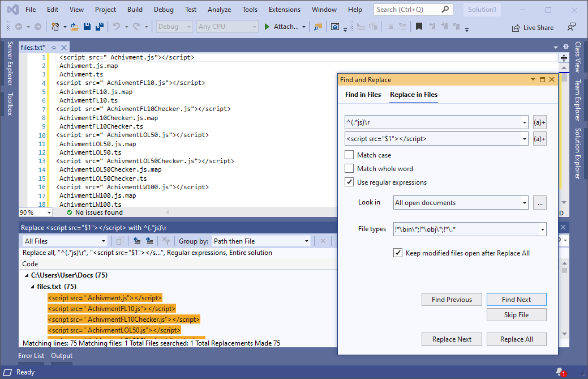Click the find pattern input field
The width and height of the screenshot is (588, 379).
click(432, 122)
